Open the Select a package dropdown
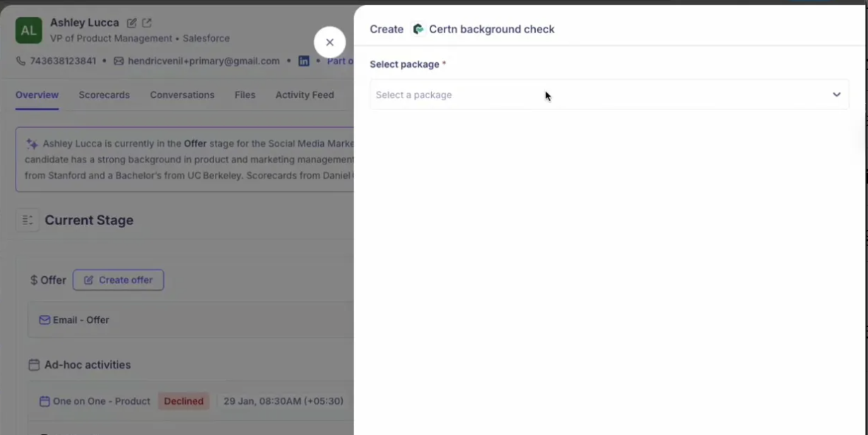The width and height of the screenshot is (868, 435). coord(609,95)
